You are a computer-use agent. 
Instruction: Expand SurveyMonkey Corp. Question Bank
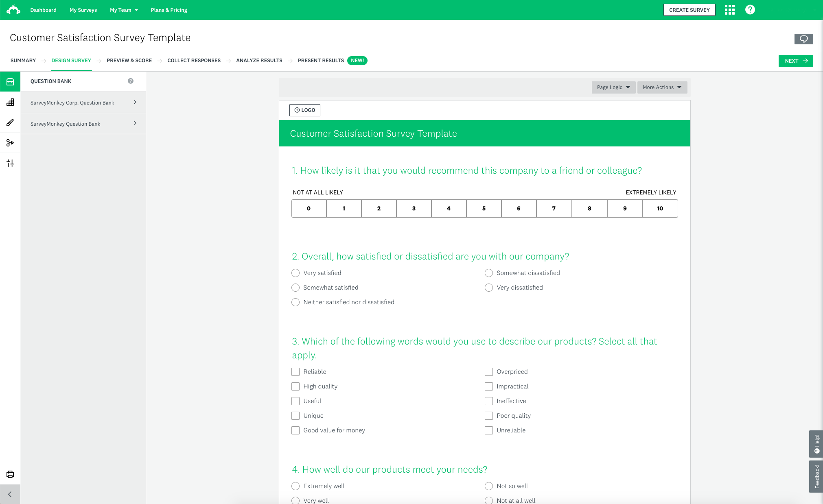83,102
